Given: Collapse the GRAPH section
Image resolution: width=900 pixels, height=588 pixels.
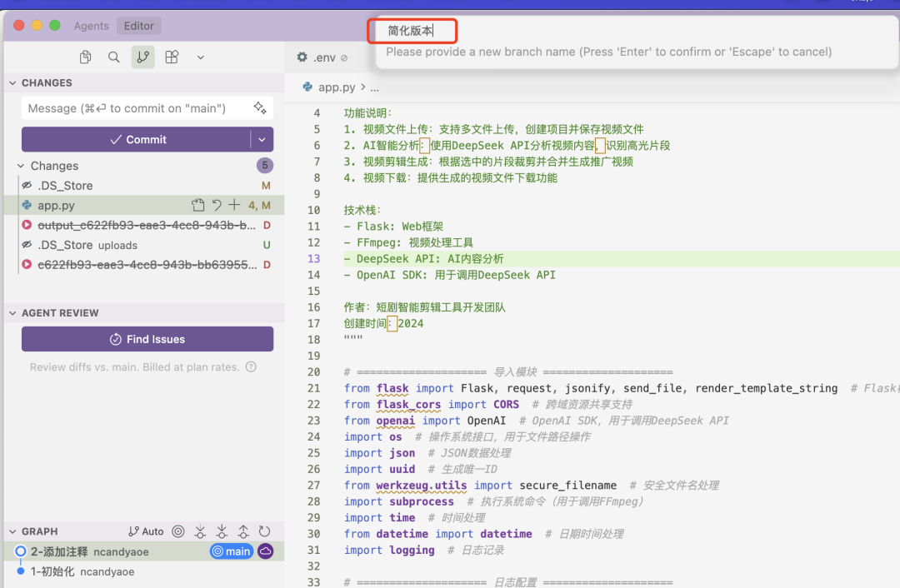Looking at the screenshot, I should (x=39, y=531).
